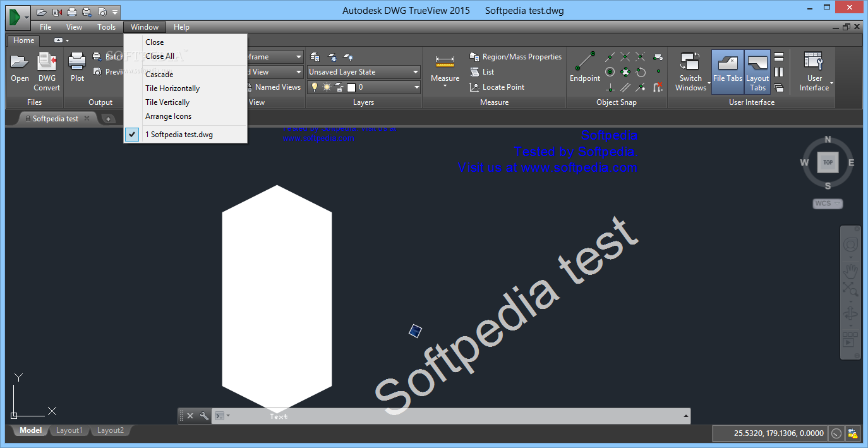This screenshot has height=448, width=868.
Task: Click the Freeze layer icon in Layers panel
Action: coord(332,57)
